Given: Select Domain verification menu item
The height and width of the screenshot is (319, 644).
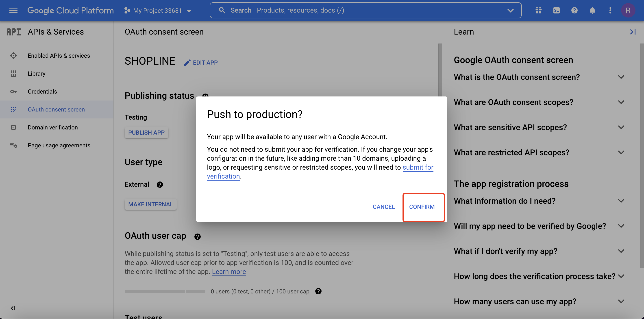Looking at the screenshot, I should (53, 127).
